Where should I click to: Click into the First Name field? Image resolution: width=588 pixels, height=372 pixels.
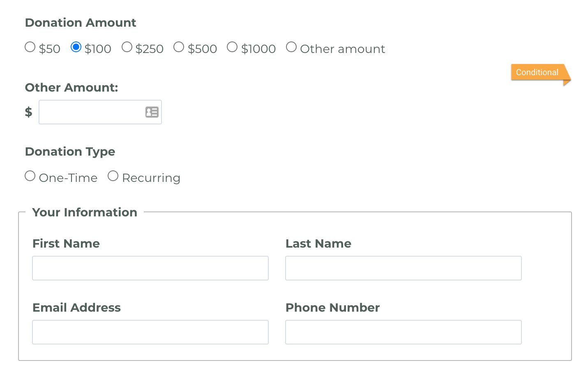[x=150, y=268]
